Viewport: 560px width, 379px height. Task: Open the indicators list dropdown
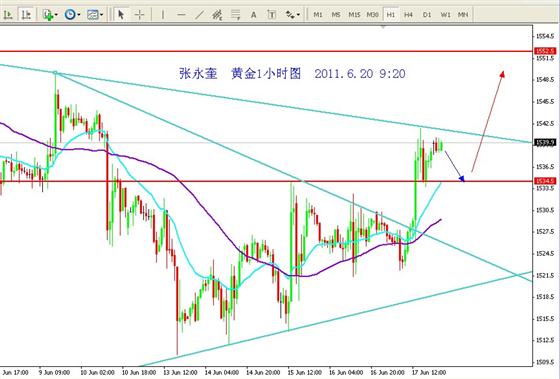tap(50, 15)
